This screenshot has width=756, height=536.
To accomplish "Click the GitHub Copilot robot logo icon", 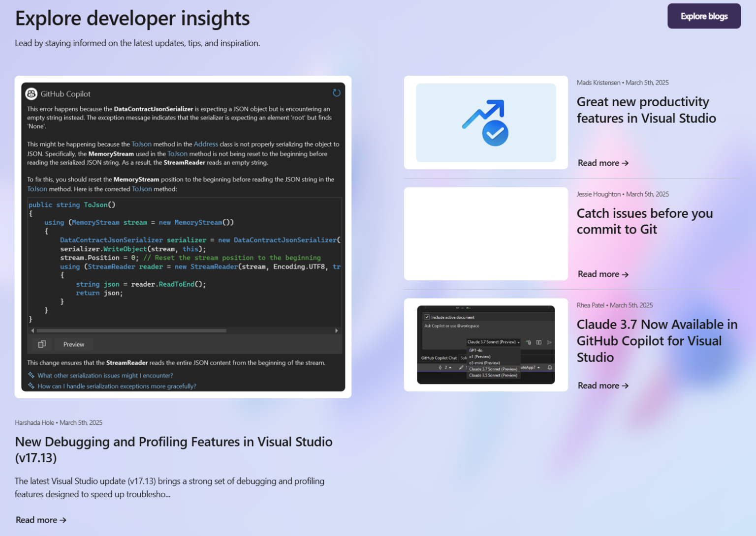I will click(31, 93).
